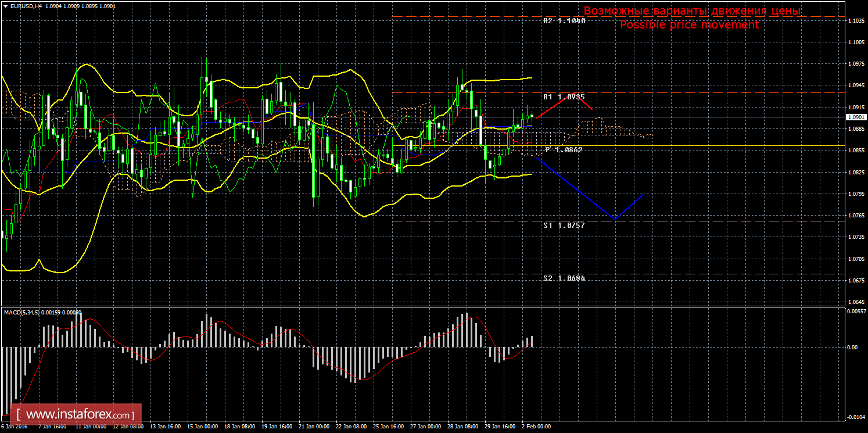
Task: Select the R1 1.0935 resistance label
Action: [x=564, y=96]
